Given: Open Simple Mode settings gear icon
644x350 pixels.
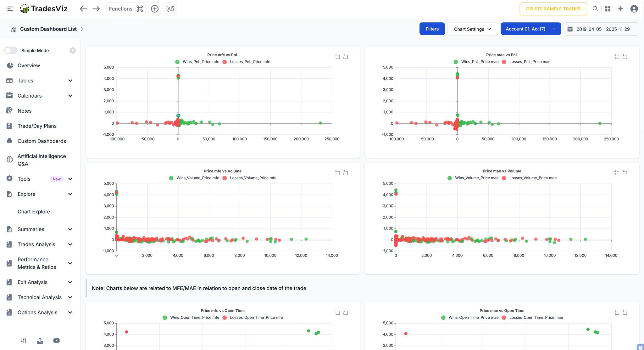Looking at the screenshot, I should click(73, 50).
